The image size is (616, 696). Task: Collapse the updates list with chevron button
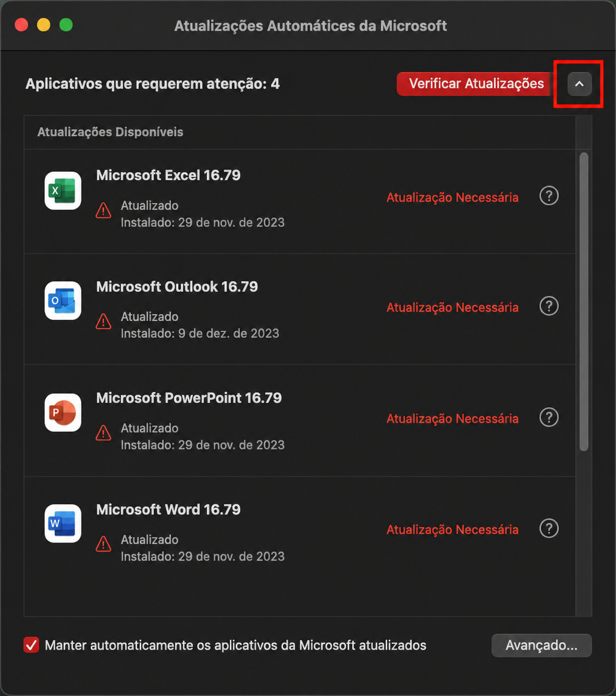click(579, 84)
